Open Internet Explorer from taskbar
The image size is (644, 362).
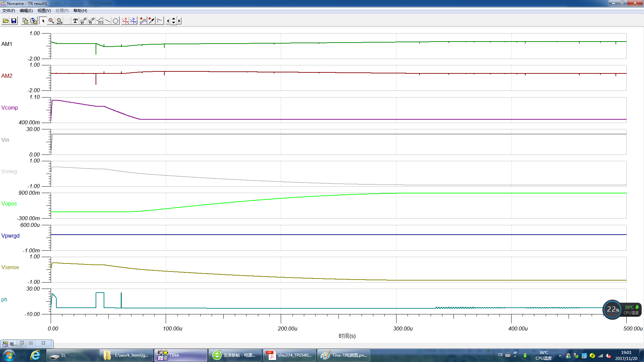[35, 355]
